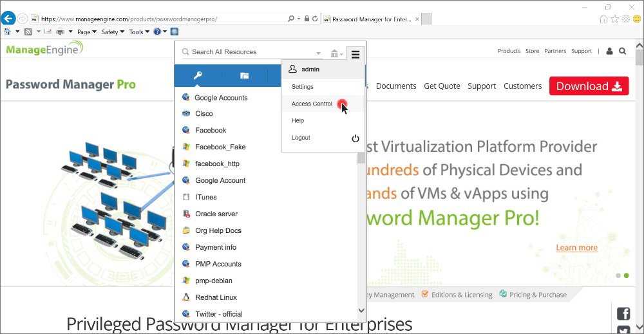This screenshot has height=334, width=644.
Task: Open the Pricing & Purchase tab
Action: tap(533, 295)
